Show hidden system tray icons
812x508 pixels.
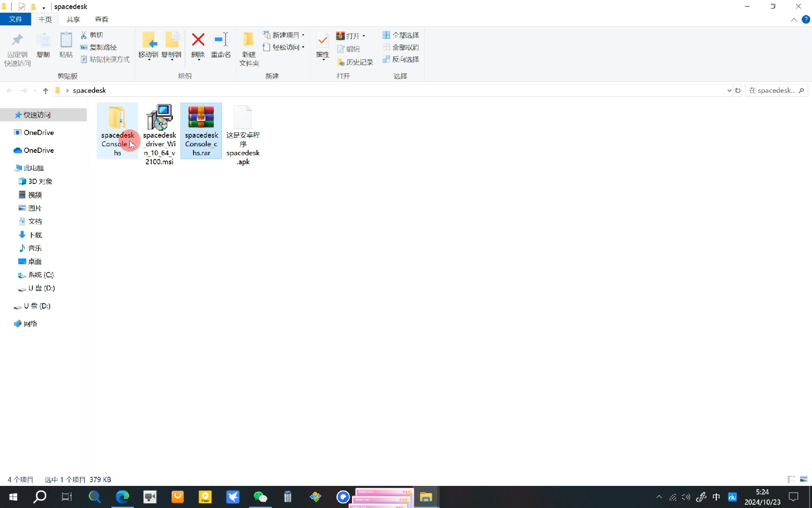coord(659,497)
